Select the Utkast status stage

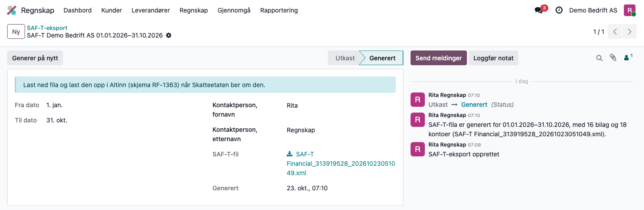click(345, 58)
